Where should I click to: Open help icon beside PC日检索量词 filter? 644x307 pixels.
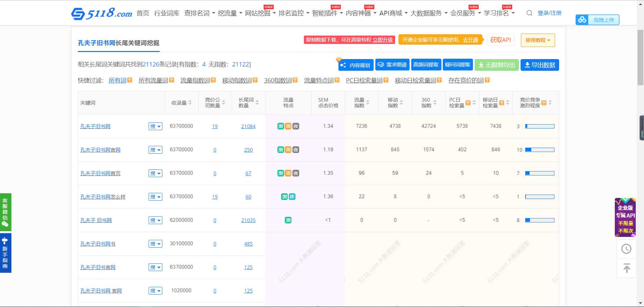[386, 80]
